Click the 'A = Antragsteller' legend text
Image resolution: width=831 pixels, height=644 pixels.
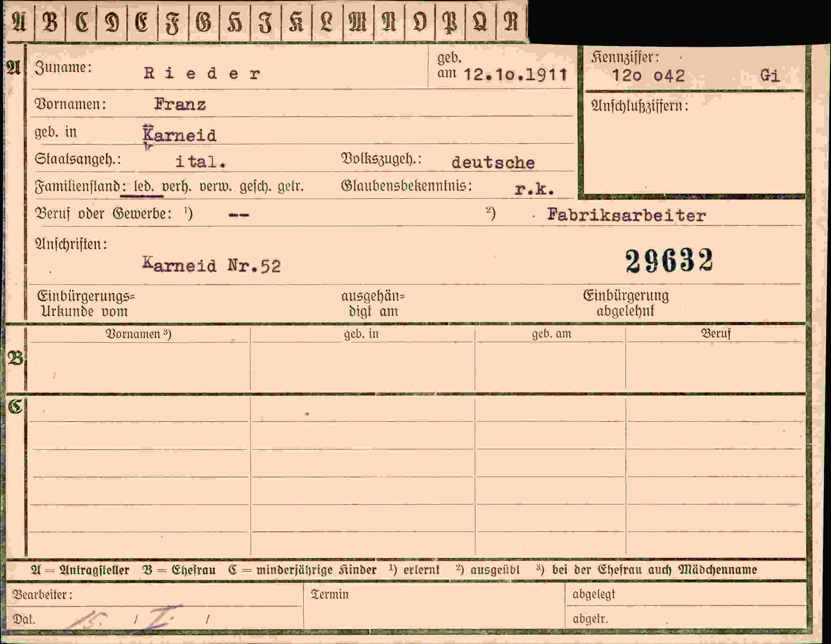[x=80, y=570]
